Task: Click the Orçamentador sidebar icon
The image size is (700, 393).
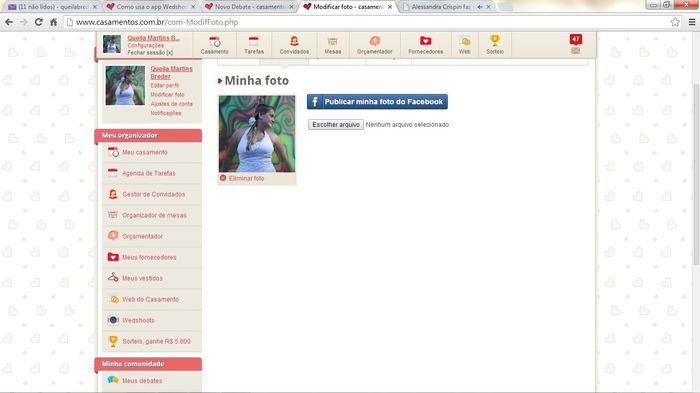Action: pos(113,236)
